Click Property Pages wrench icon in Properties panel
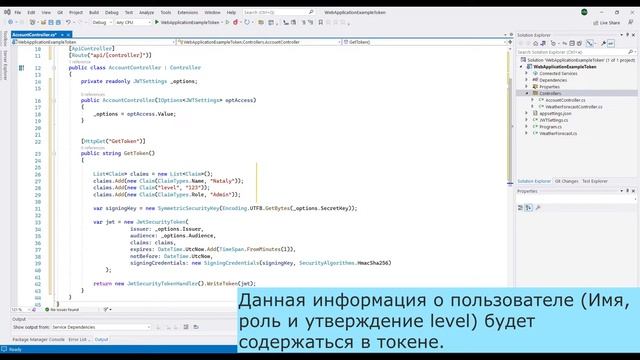Image resolution: width=640 pixels, height=360 pixels. [538, 208]
